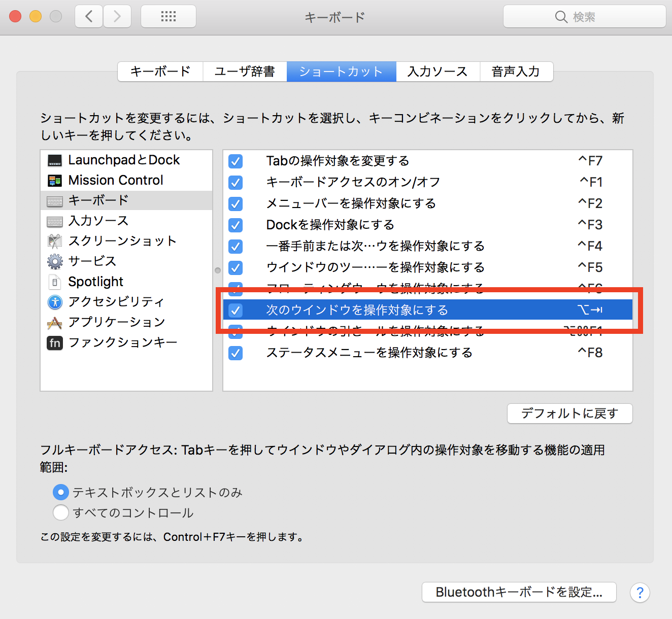Uncheck Tabの操作対象を変更する checkbox

click(x=236, y=161)
